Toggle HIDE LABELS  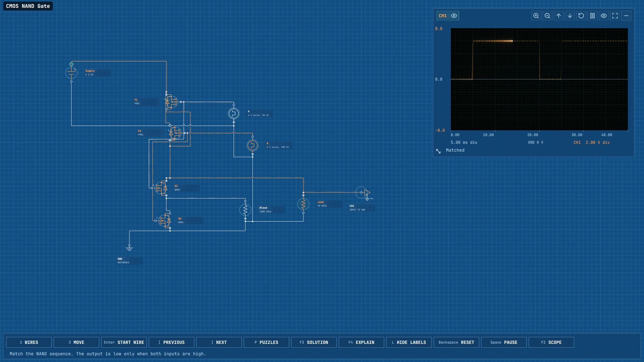pyautogui.click(x=409, y=342)
